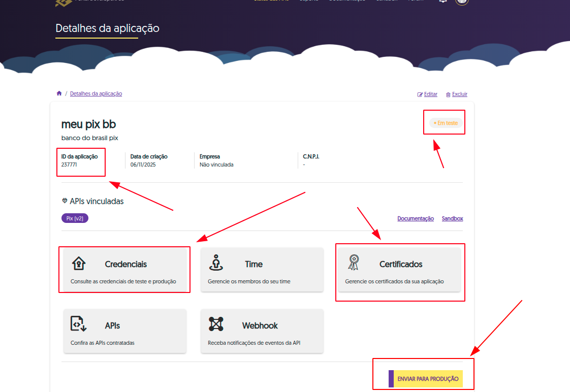
Task: Follow the Detalhes da aplicação breadcrumb link
Action: [x=96, y=93]
